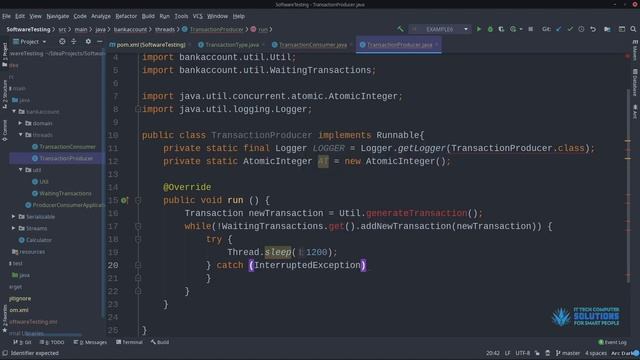Switch to TransactionType.java tab
640x360 pixels.
tap(232, 45)
